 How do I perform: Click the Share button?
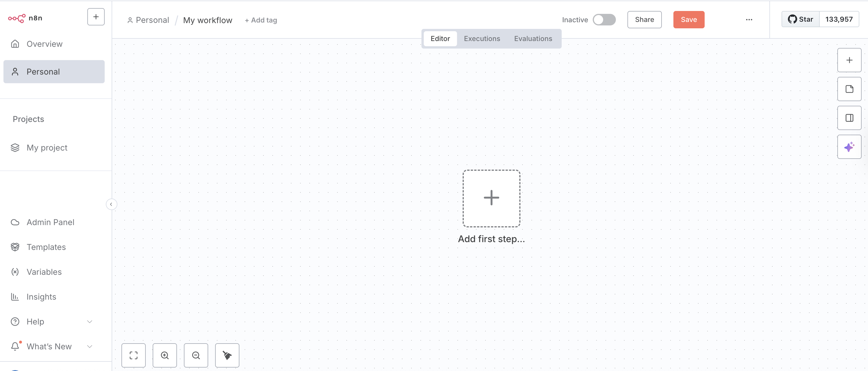pos(644,20)
